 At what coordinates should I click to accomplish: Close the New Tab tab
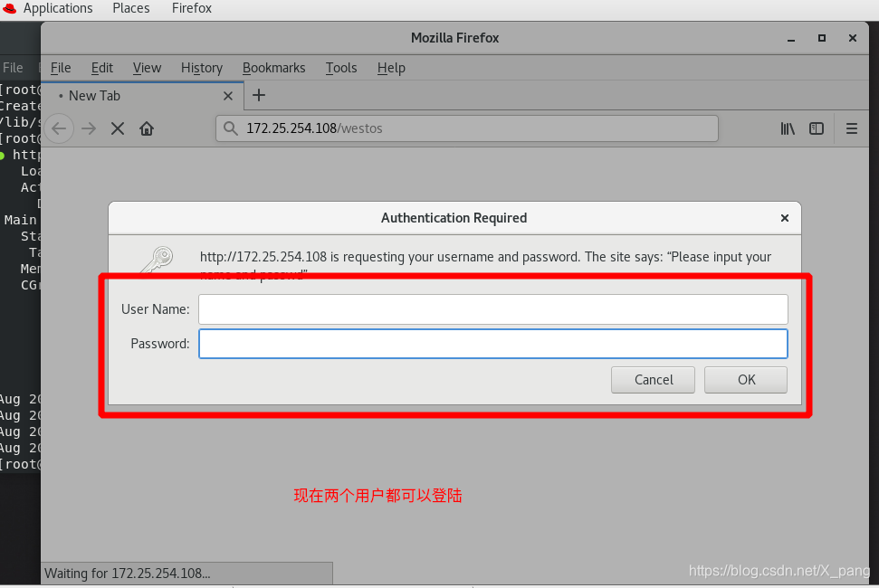(227, 96)
